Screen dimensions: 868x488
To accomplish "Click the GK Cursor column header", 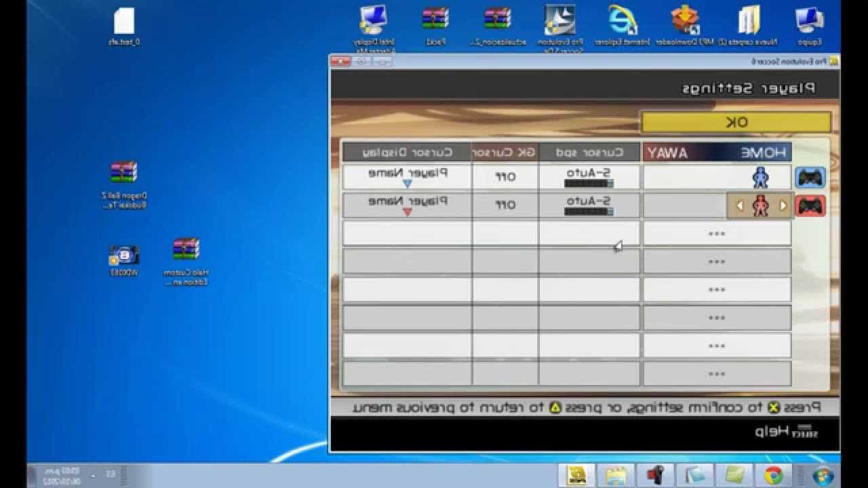I will 505,152.
